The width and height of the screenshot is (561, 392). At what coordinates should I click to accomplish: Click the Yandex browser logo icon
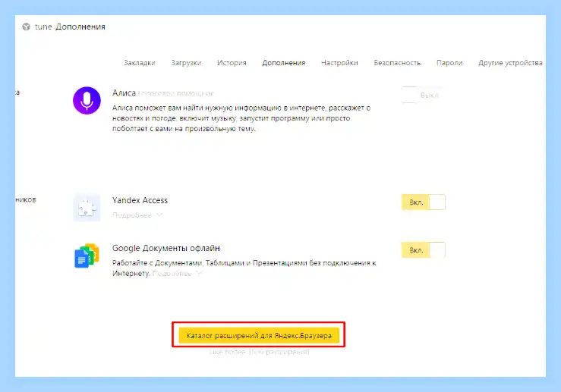click(26, 27)
